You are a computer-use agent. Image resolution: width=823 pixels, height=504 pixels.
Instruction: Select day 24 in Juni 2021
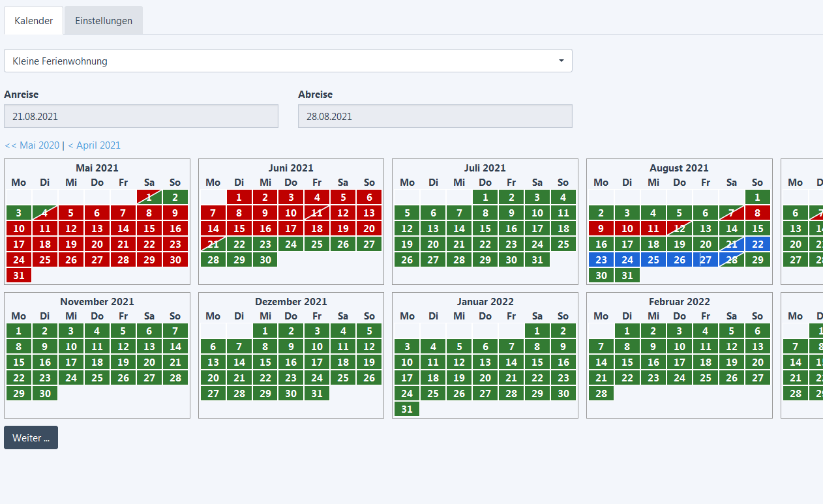point(292,244)
